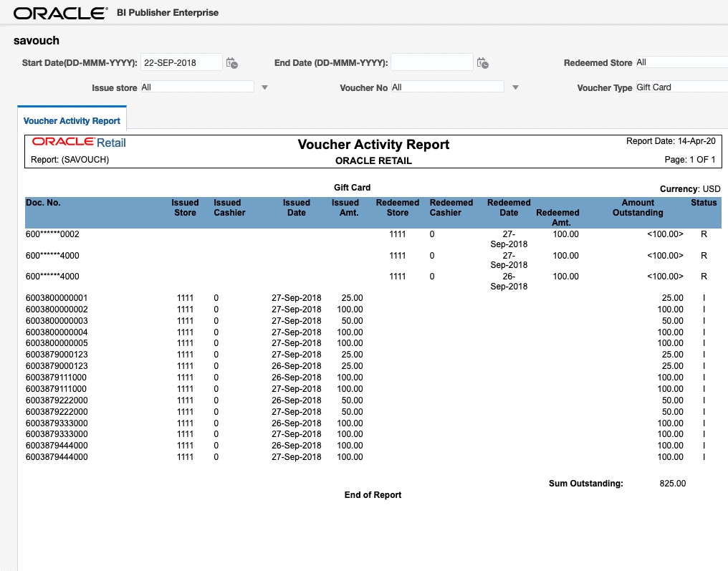728x571 pixels.
Task: Click inside the empty End Date field
Action: pos(432,62)
